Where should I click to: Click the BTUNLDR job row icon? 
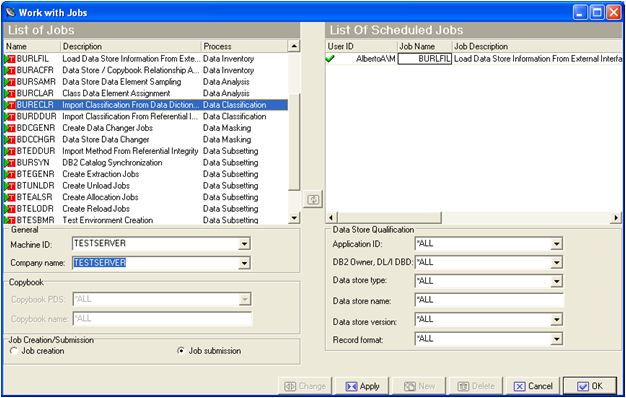coord(10,186)
